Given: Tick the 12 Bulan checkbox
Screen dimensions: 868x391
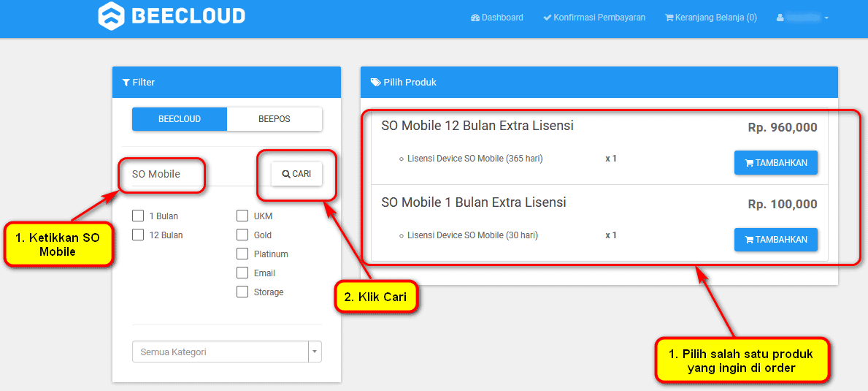Looking at the screenshot, I should (139, 235).
